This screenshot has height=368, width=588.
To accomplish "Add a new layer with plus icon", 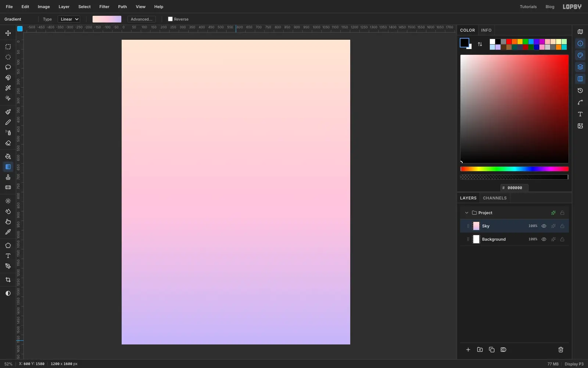I will pyautogui.click(x=468, y=350).
